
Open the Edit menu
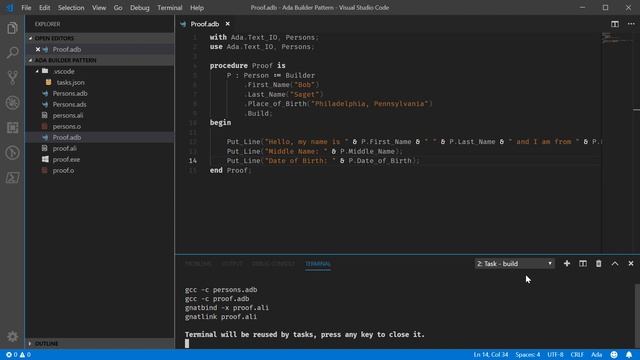(44, 8)
